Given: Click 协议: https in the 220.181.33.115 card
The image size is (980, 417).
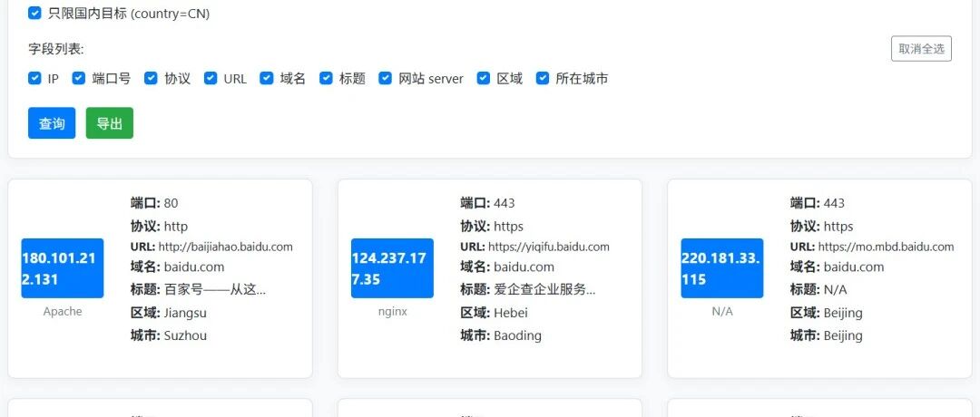Looking at the screenshot, I should 822,226.
